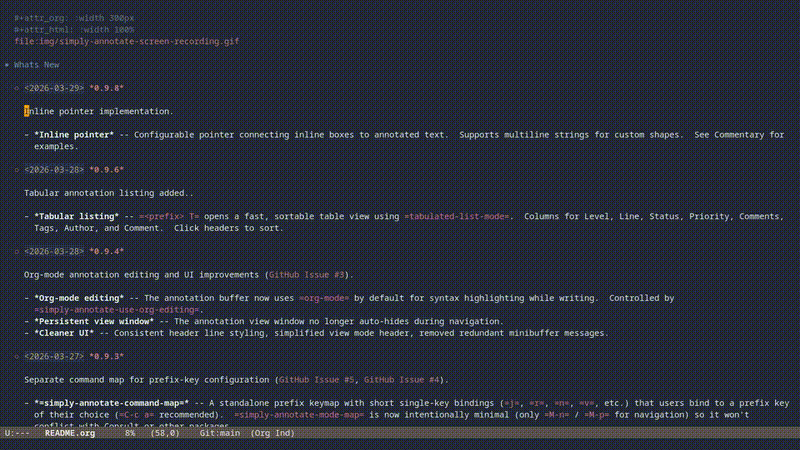This screenshot has height=450, width=800.
Task: Click =simply-annotate-mode-map= code text
Action: [299, 415]
